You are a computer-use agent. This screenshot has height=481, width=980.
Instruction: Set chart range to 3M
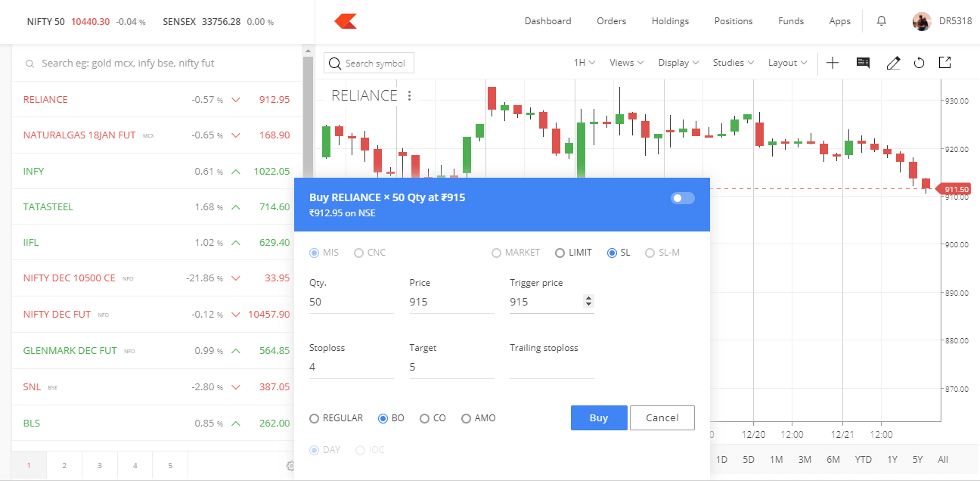click(x=805, y=459)
